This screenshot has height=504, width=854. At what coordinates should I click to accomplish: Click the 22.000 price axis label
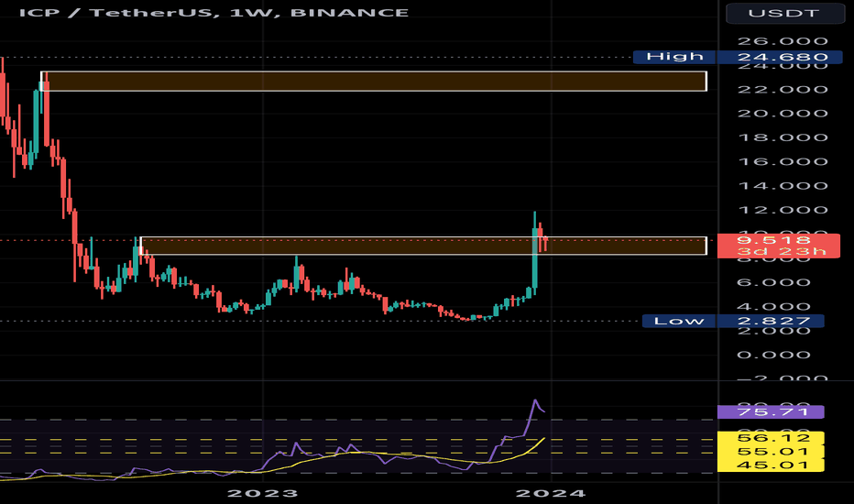click(x=783, y=90)
